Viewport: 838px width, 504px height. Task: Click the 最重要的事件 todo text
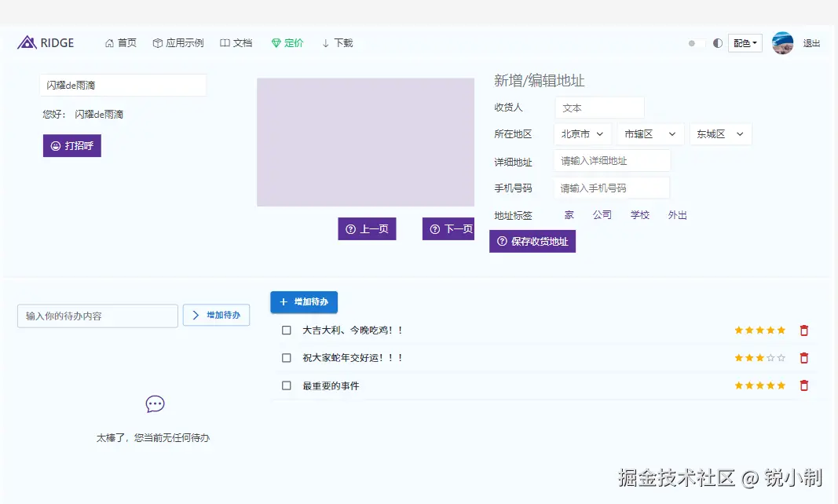tap(331, 386)
